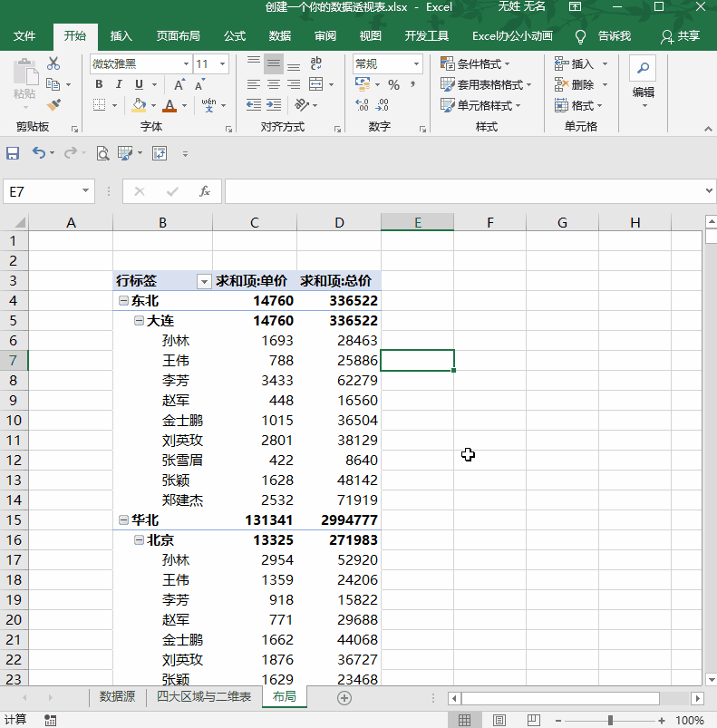
Task: Toggle underline formatting
Action: click(139, 84)
